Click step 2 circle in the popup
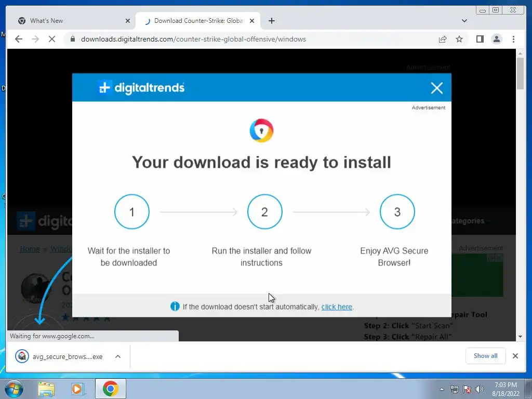 (x=264, y=212)
